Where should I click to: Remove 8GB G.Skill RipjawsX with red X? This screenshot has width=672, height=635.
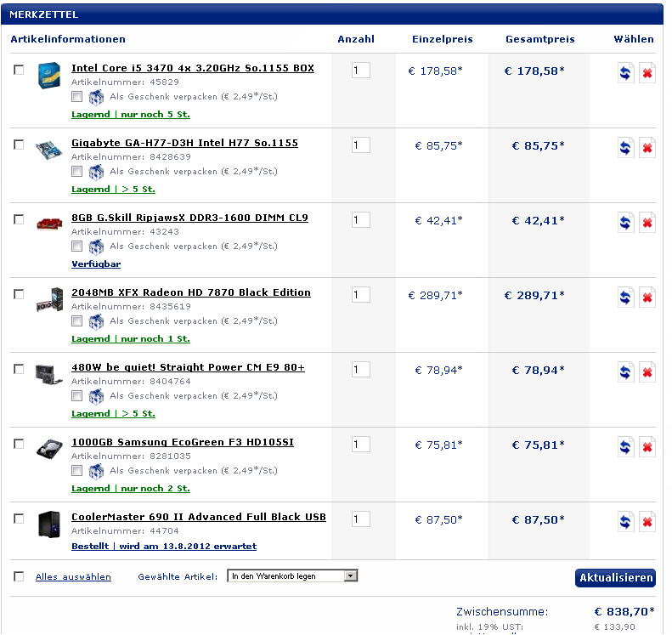(647, 223)
